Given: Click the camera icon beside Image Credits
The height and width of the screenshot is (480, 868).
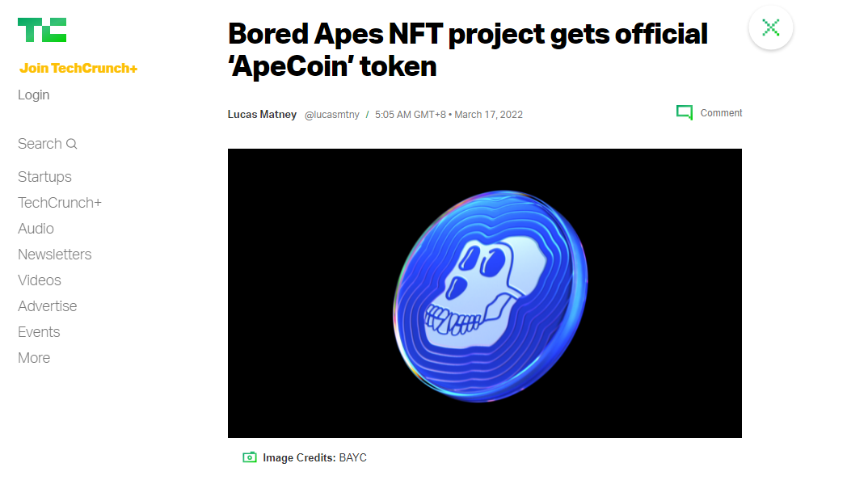Looking at the screenshot, I should (250, 457).
